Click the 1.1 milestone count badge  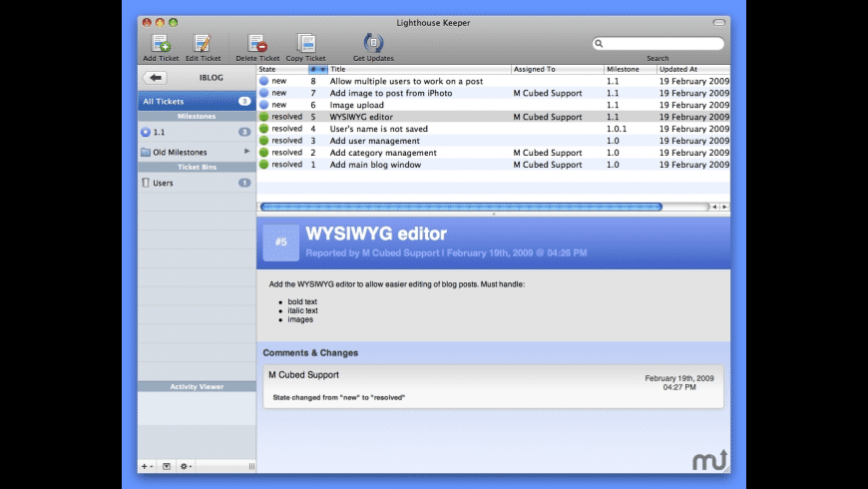tap(244, 132)
